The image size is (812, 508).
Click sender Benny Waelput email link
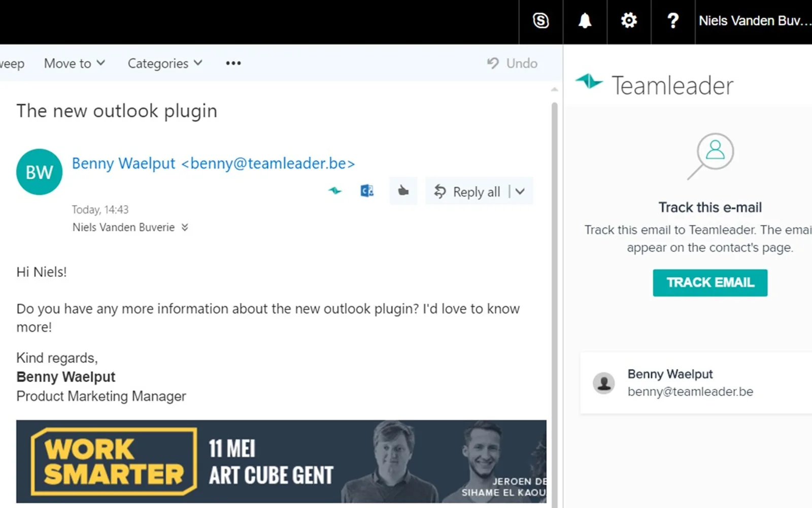click(213, 164)
